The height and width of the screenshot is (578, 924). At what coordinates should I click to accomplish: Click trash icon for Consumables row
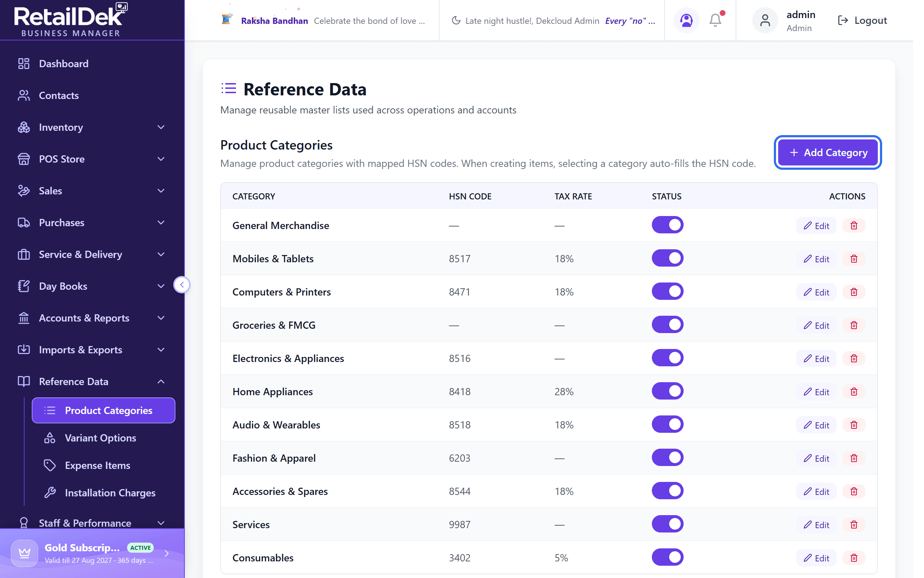[x=854, y=558]
